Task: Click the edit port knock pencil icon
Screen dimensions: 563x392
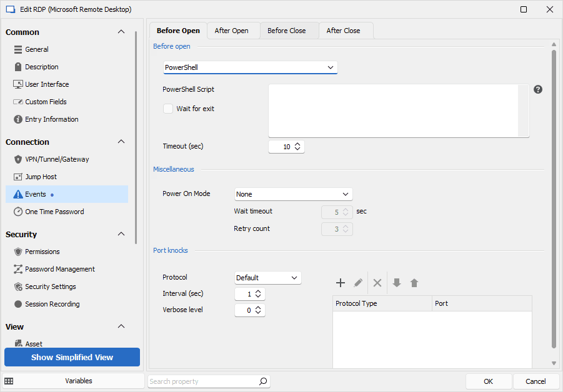Action: pyautogui.click(x=358, y=283)
